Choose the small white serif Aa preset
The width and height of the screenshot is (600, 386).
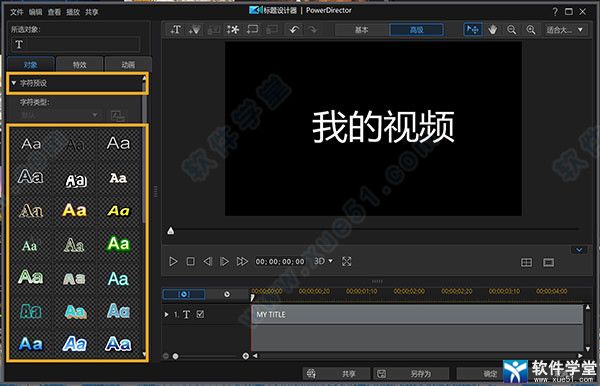click(118, 178)
